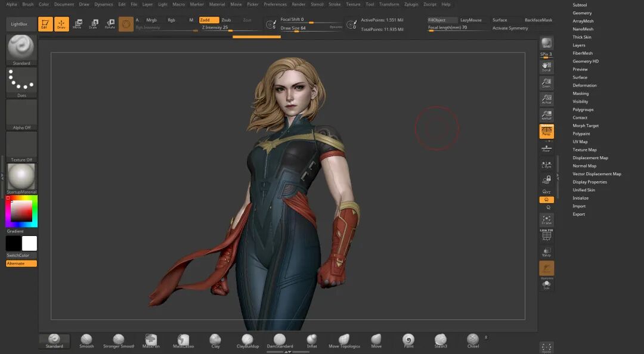Select Paint brush in bottom shelf

408,341
